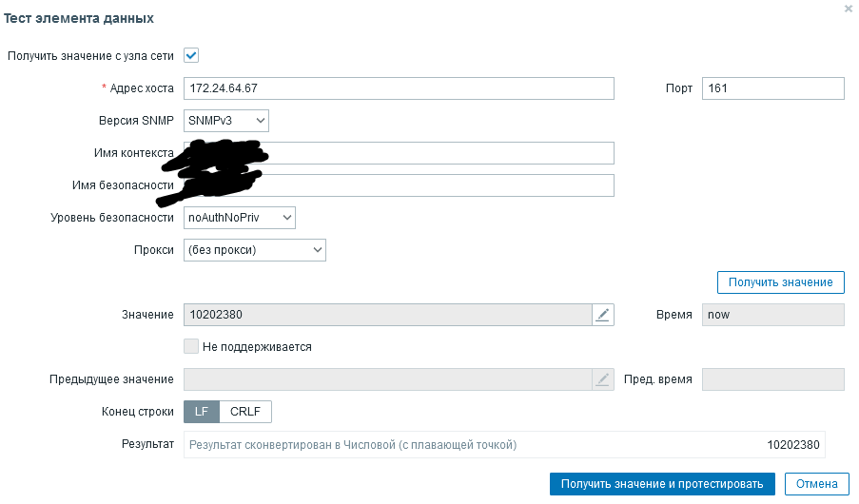Click the Время field showing now
This screenshot has height=504, width=859.
[772, 315]
